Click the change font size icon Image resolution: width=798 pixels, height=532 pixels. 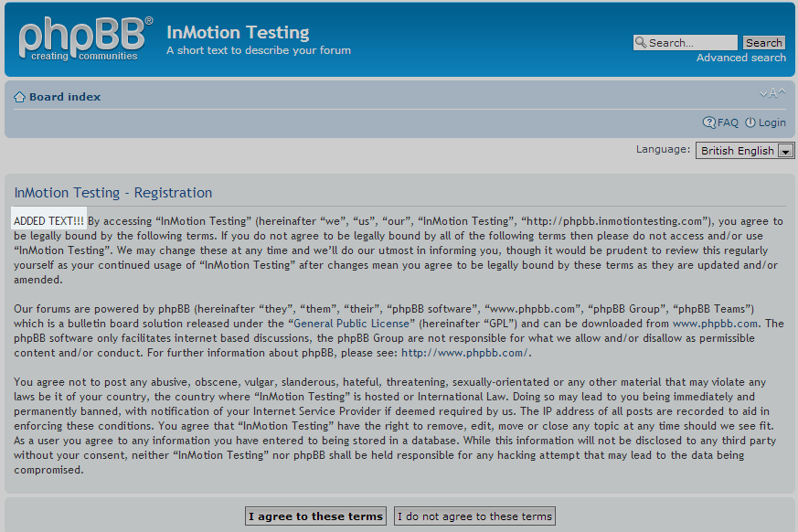(x=772, y=93)
